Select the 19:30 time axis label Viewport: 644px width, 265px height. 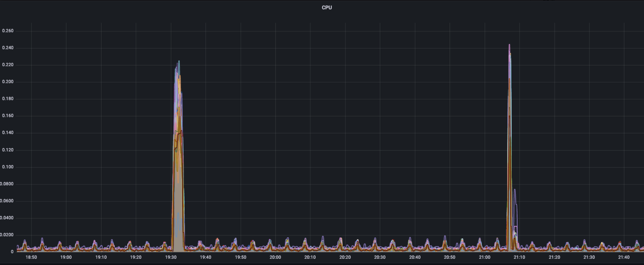pos(171,257)
